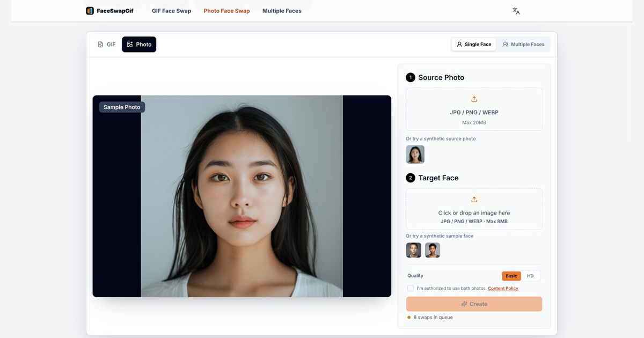
Task: Open GIF Face Swap in navigation
Action: point(171,11)
